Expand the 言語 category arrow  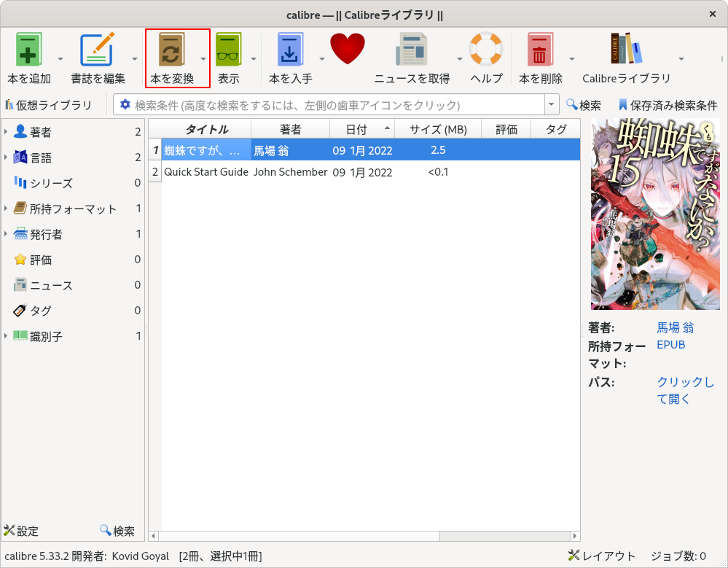(6, 157)
